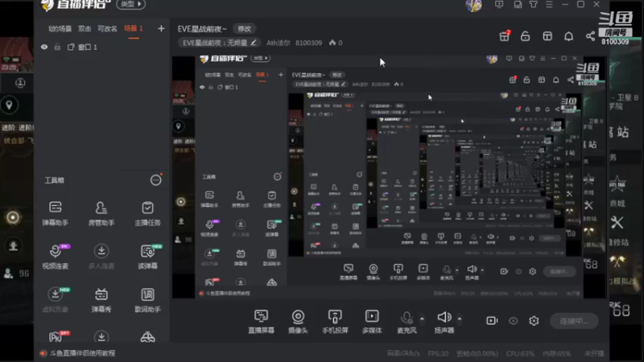The height and width of the screenshot is (362, 644).
Task: Open the 读弹幕 tool marked NEW
Action: pyautogui.click(x=147, y=257)
